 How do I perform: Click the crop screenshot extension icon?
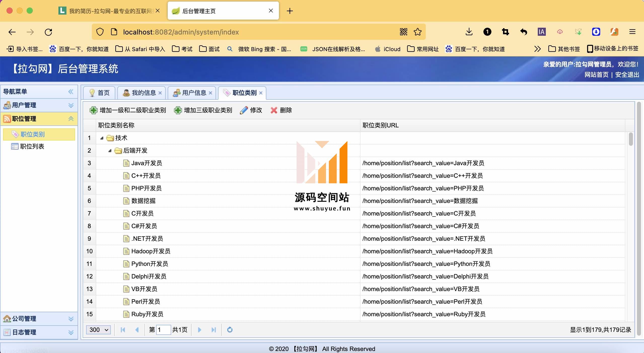click(505, 32)
